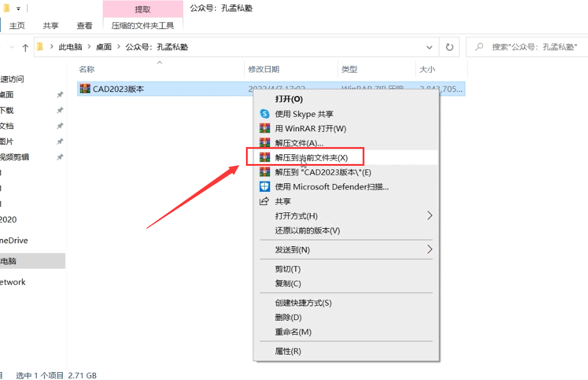Click chevron between 此电脑 and 桌面 in path
This screenshot has width=588, height=380.
89,47
